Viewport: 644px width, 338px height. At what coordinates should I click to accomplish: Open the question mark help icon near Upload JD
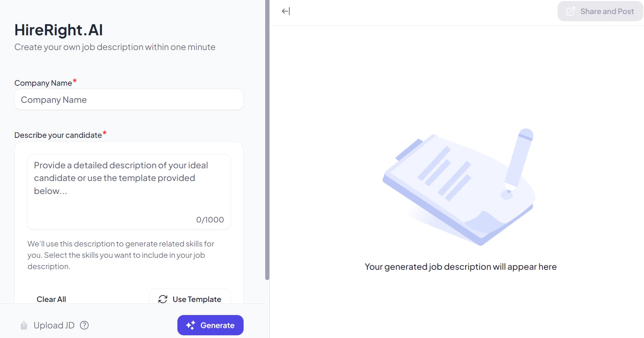(84, 325)
